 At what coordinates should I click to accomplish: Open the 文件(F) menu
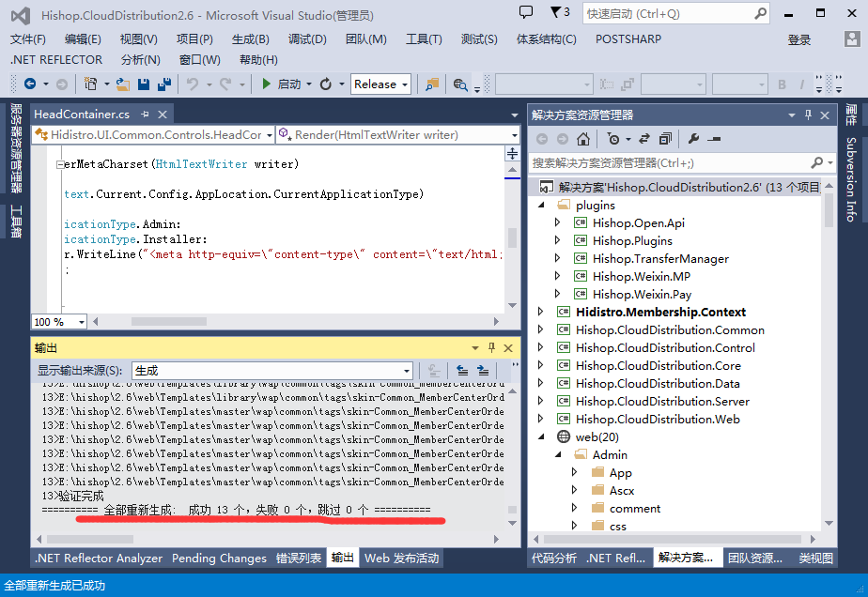point(27,39)
